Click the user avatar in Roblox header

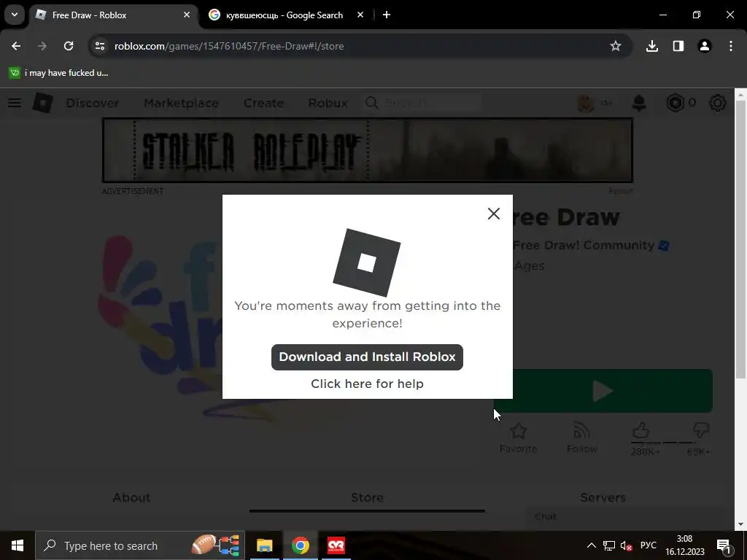[x=585, y=103]
